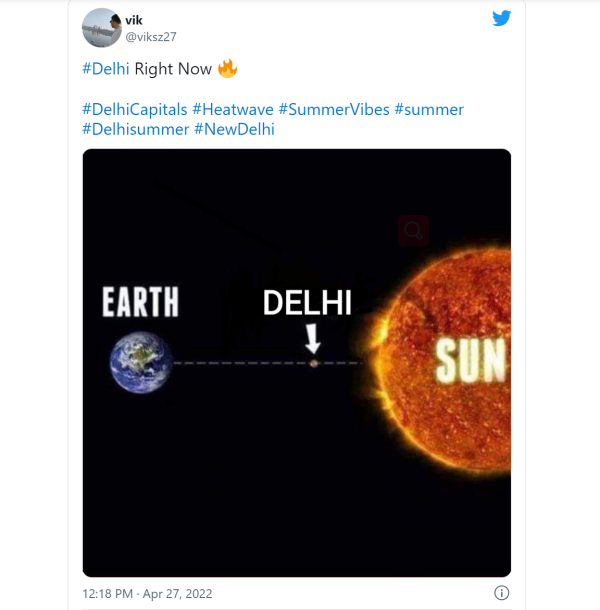
Task: Click the red magnifier icon in the image
Action: pos(413,231)
